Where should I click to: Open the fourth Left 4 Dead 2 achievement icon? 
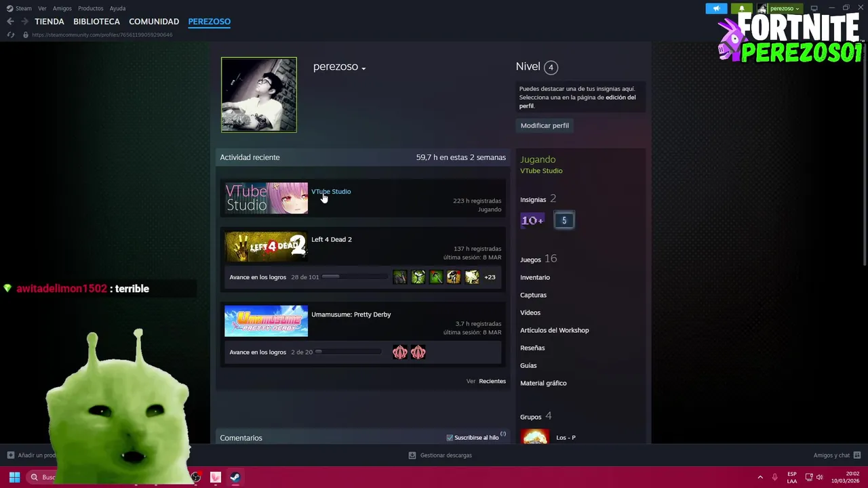coord(454,277)
